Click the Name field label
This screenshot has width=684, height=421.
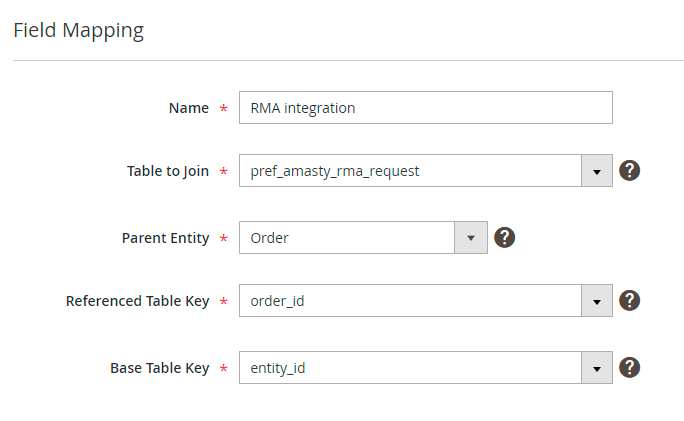(x=189, y=108)
